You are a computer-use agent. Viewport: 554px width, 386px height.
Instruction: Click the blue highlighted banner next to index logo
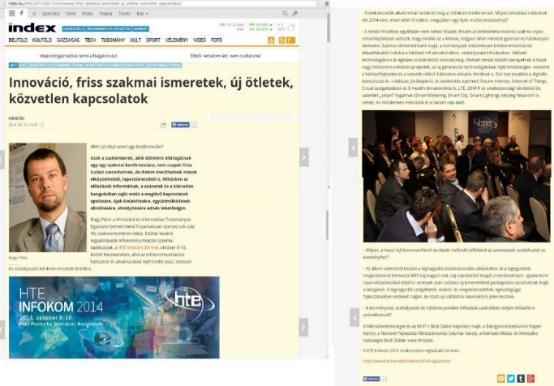point(105,29)
